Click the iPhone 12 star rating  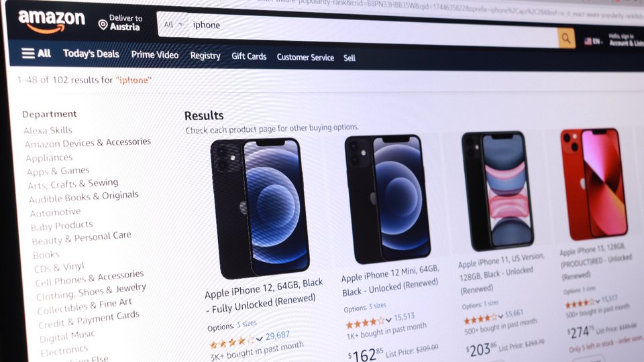[x=232, y=342]
